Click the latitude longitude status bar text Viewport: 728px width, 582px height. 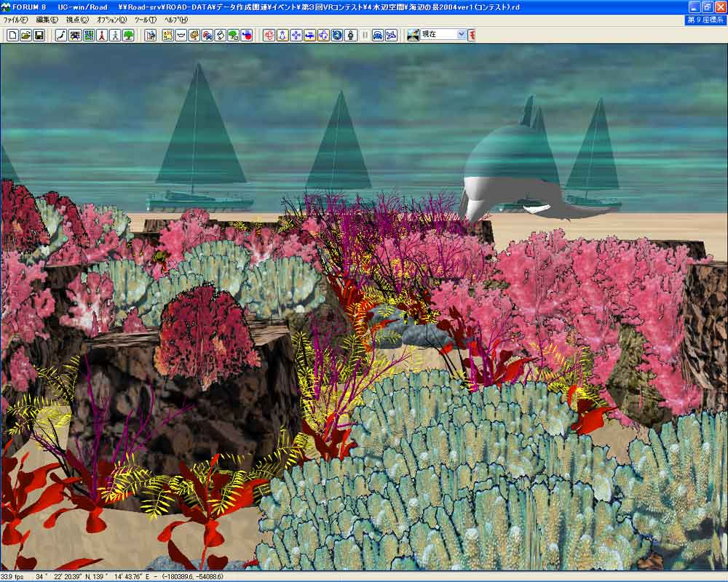(x=93, y=577)
